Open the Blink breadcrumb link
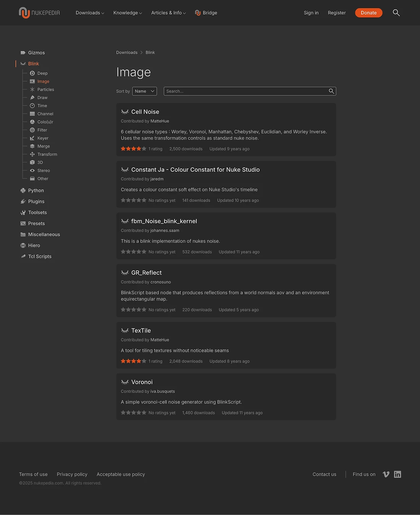 point(150,52)
